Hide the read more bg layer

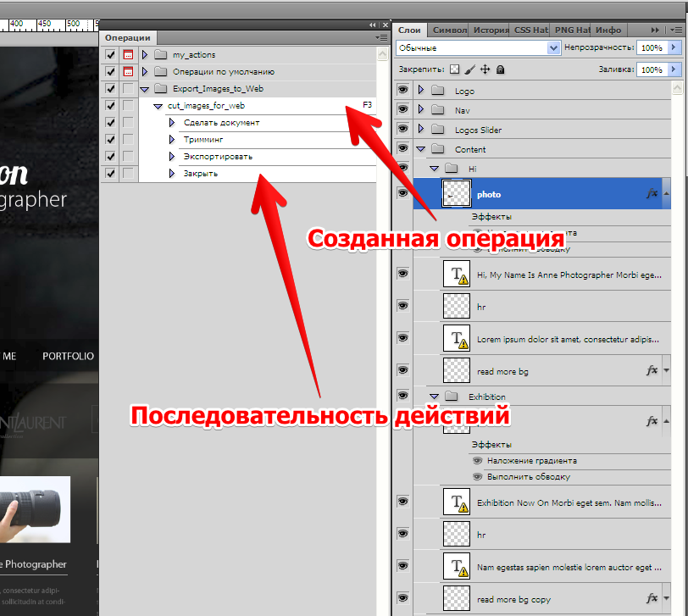coord(402,370)
